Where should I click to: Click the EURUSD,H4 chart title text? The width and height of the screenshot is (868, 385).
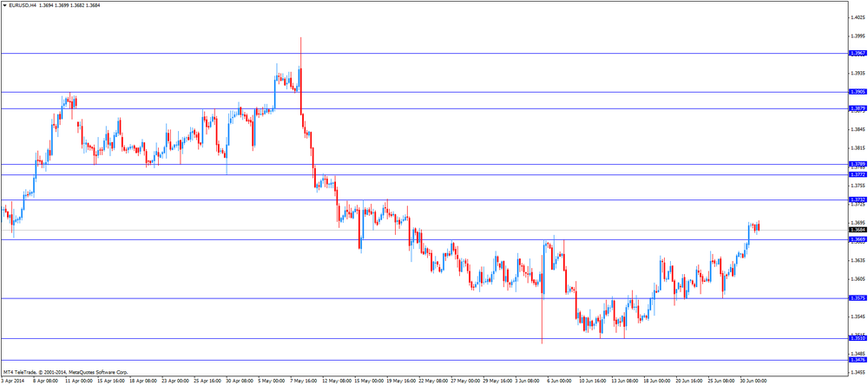23,4
